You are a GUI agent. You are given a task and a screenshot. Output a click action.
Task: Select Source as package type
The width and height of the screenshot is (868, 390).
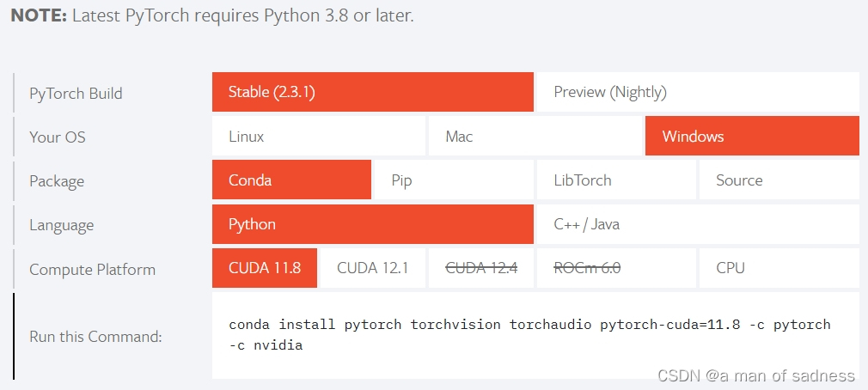click(779, 180)
